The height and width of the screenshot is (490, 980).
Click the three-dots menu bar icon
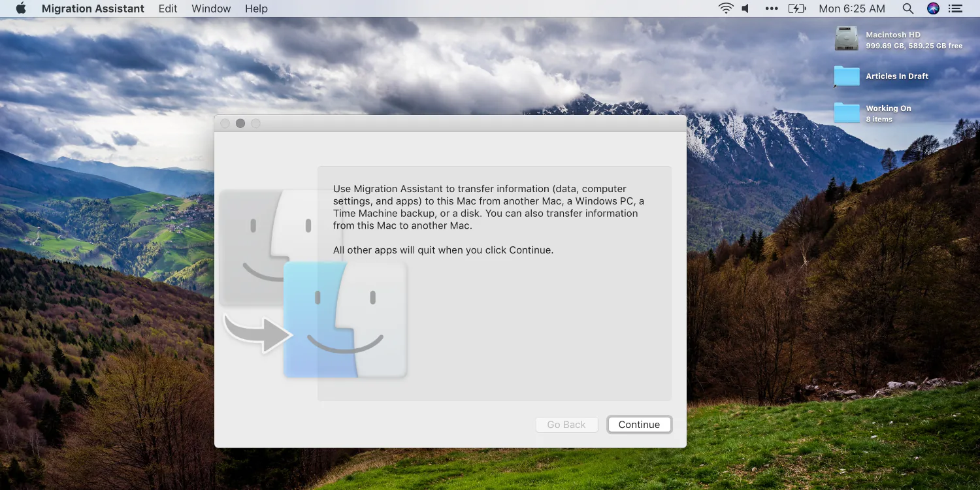(772, 8)
